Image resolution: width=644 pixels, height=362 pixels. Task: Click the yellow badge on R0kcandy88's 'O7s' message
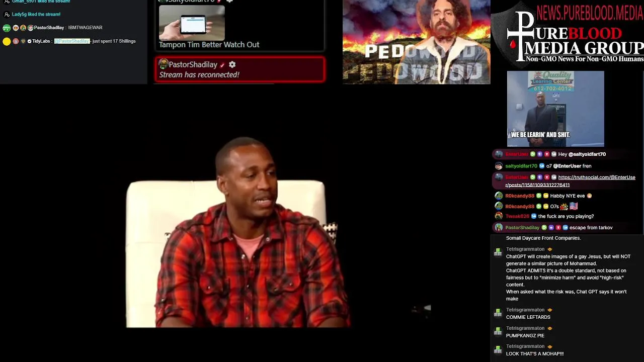pos(546,207)
